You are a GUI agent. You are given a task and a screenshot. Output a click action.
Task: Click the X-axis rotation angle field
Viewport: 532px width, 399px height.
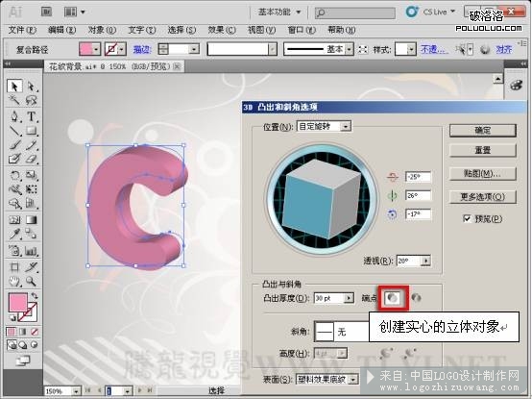point(418,177)
